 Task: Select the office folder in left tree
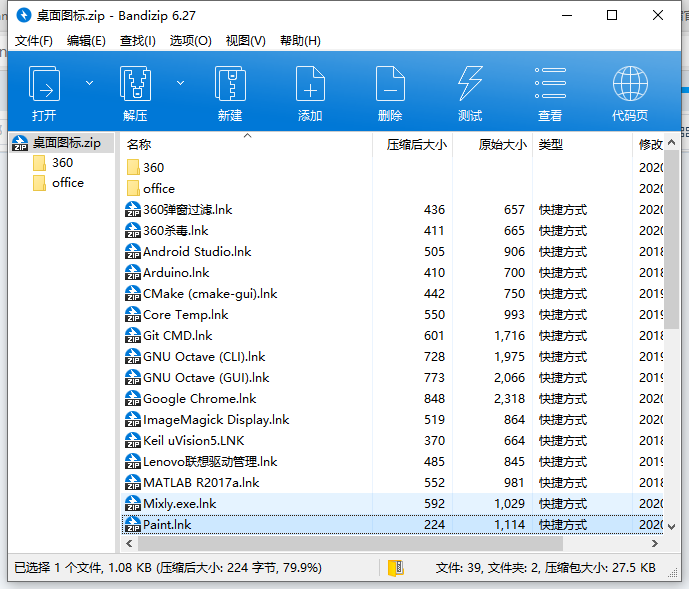point(68,183)
